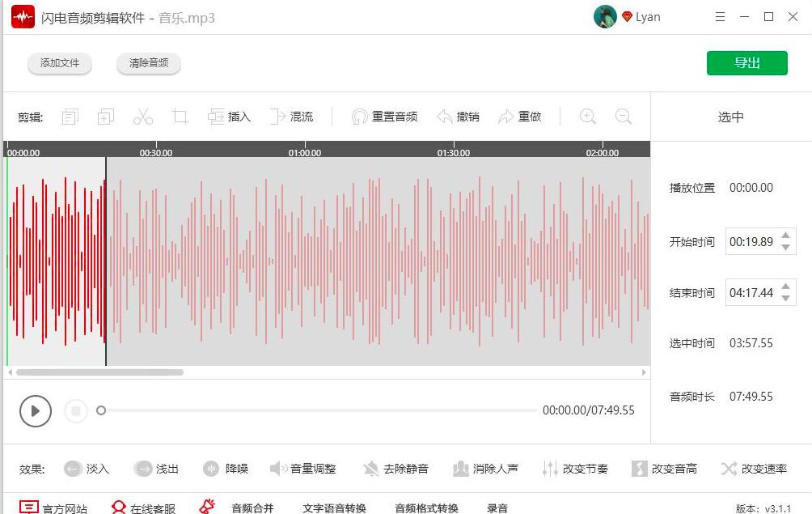Open 音频格式转换 format converter
The height and width of the screenshot is (514, 812).
click(426, 508)
